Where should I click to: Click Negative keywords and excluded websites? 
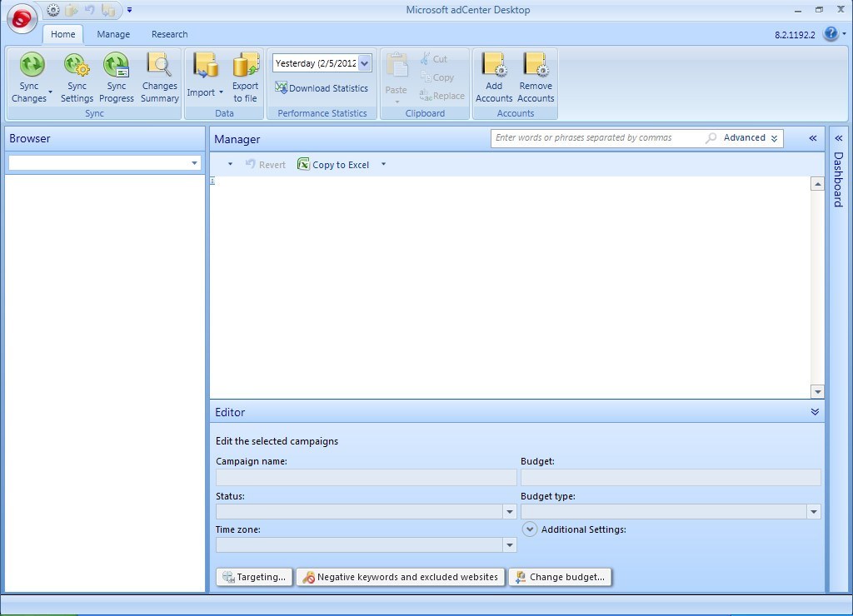coord(401,577)
